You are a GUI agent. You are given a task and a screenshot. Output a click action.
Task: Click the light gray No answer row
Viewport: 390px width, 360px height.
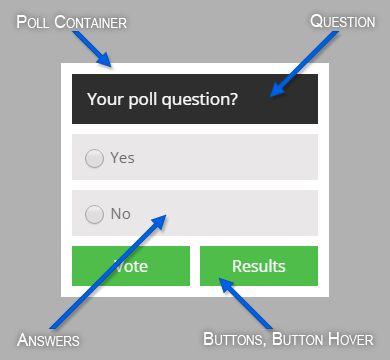[x=195, y=213]
